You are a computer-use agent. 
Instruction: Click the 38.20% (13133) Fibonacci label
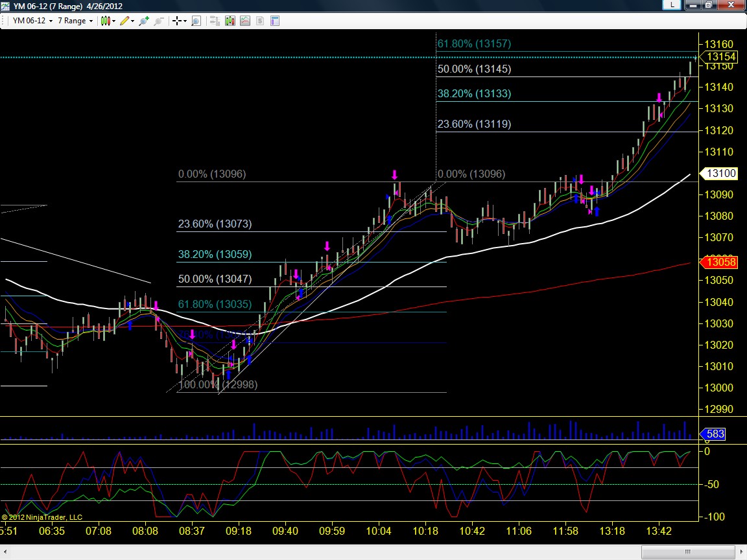474,94
